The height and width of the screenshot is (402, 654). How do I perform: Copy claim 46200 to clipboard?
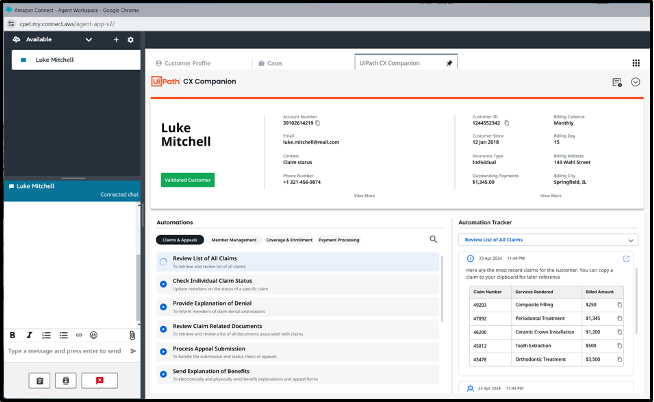tap(619, 332)
